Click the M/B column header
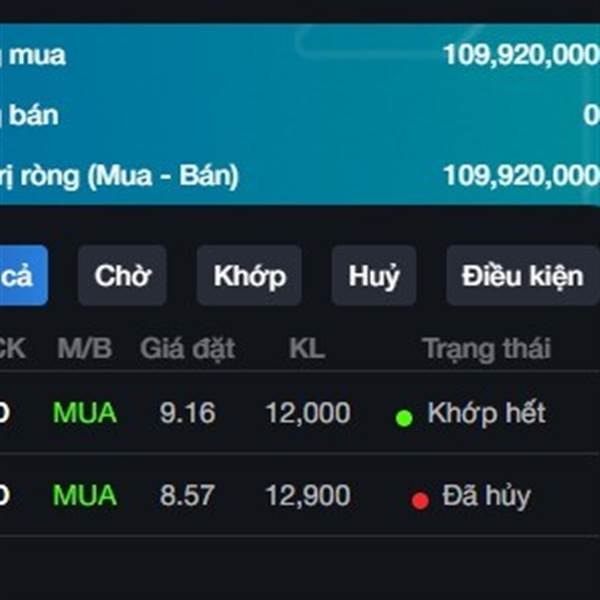600x600 pixels. point(85,349)
